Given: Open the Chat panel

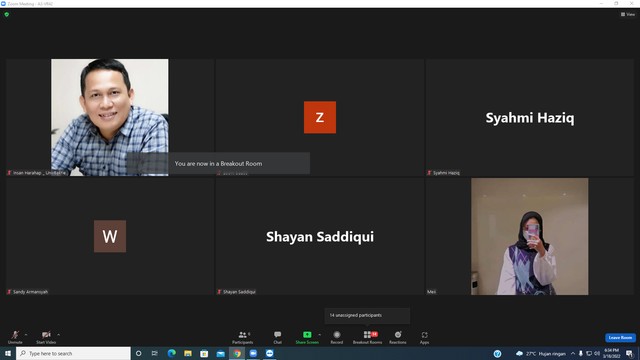Looking at the screenshot, I should pos(278,337).
